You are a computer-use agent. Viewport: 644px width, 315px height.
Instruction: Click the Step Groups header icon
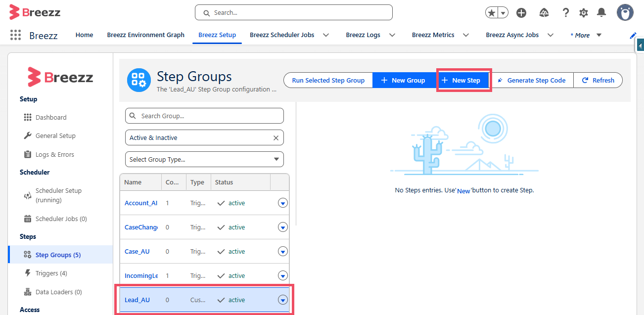[139, 81]
